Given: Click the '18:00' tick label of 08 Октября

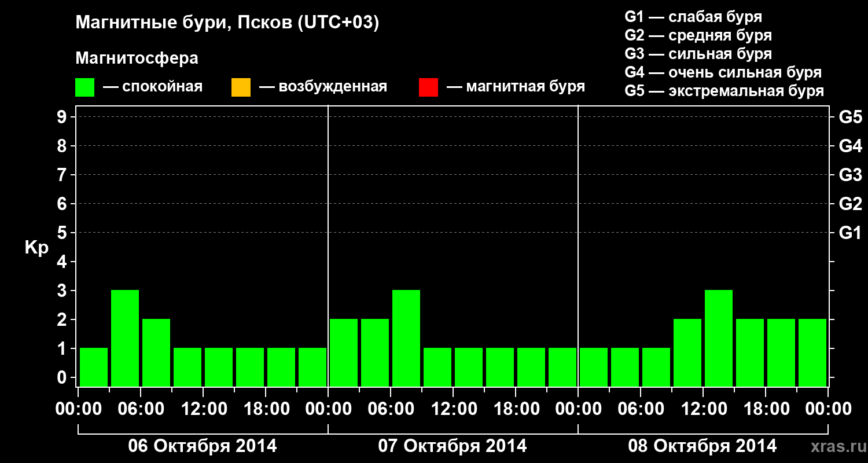Looking at the screenshot, I should (x=766, y=409).
